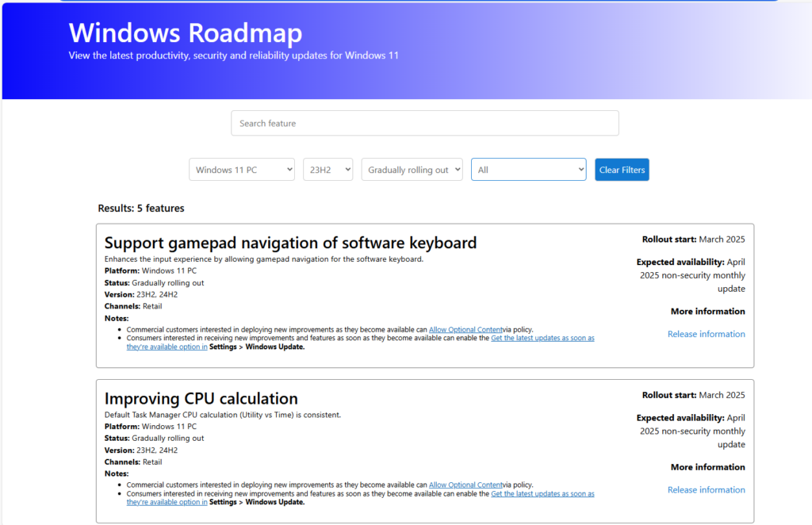Screen dimensions: 812x525
Task: Click the Windows Roadmap page title
Action: click(x=186, y=33)
